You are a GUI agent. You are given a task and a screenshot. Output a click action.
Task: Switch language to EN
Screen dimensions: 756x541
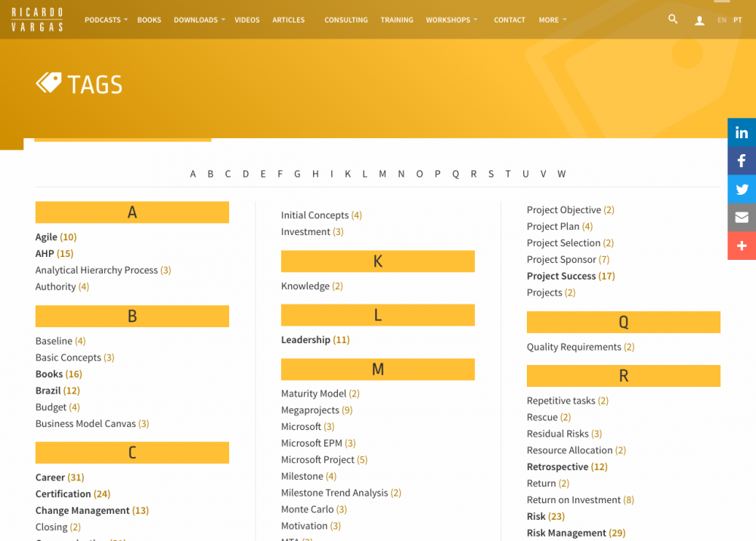722,20
